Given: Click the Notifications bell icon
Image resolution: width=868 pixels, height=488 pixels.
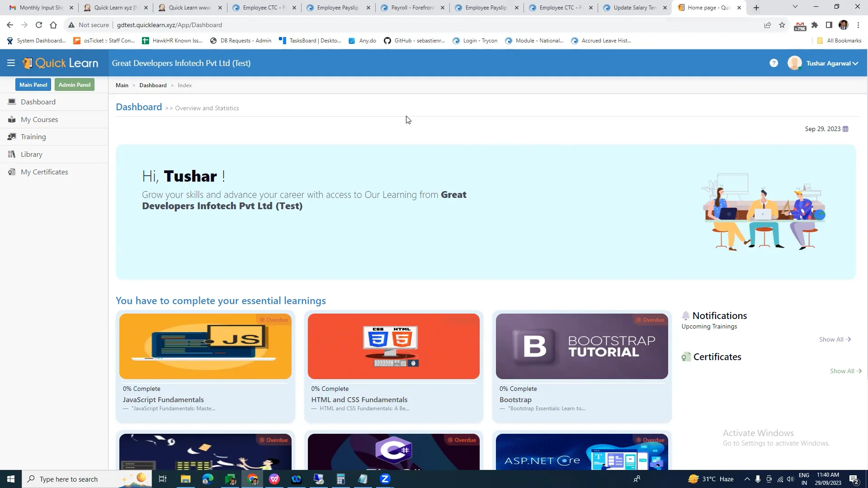Looking at the screenshot, I should (686, 316).
